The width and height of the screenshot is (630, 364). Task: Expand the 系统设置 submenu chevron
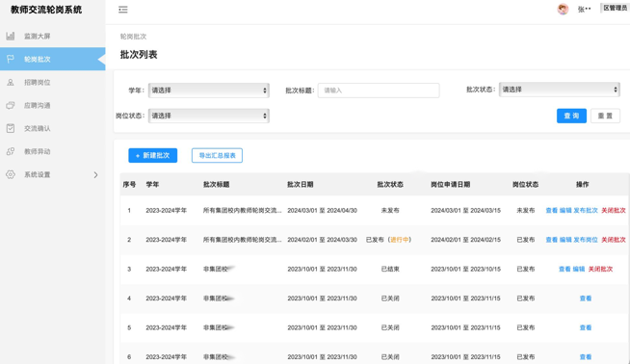(x=95, y=174)
